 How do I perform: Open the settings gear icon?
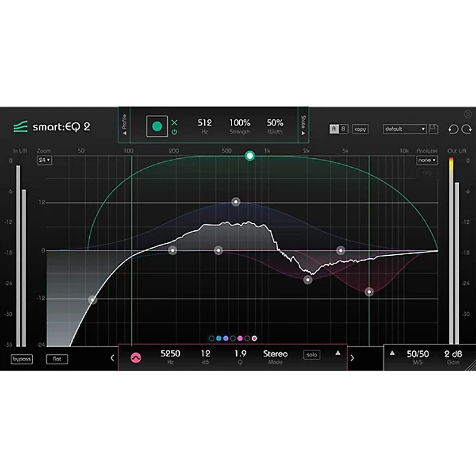pos(468,115)
